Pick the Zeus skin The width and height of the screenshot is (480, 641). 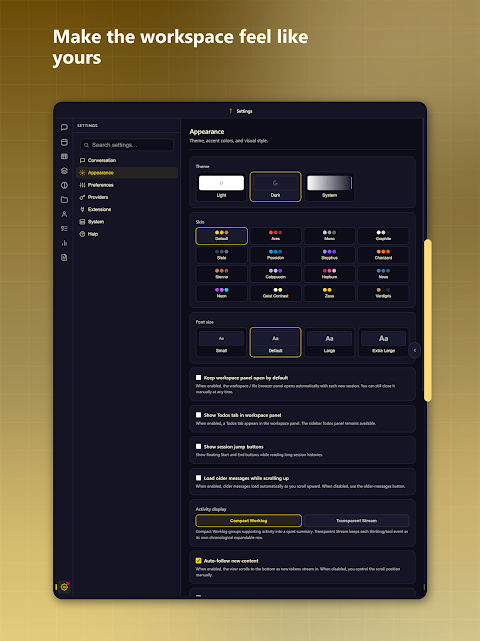[329, 293]
